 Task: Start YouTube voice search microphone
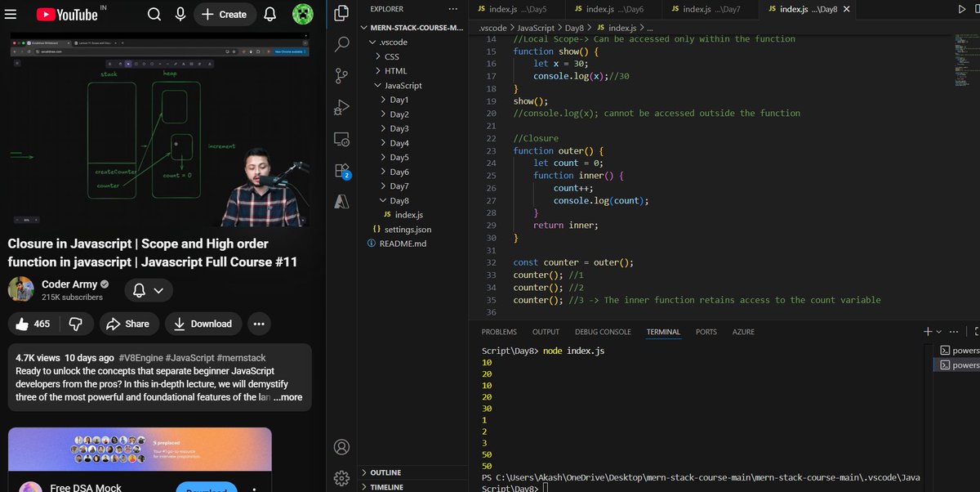(x=180, y=14)
